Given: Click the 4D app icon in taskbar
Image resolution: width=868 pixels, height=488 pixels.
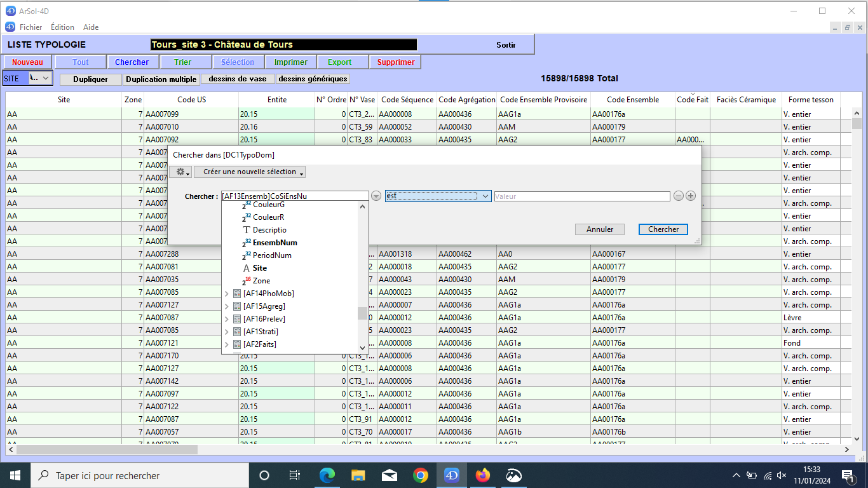Looking at the screenshot, I should [452, 475].
